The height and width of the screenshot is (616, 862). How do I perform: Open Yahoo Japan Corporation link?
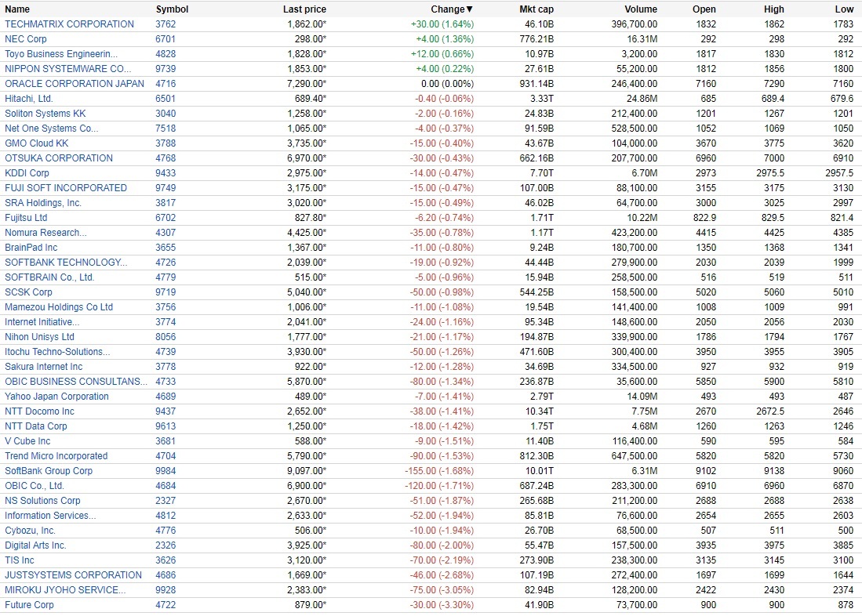(56, 397)
